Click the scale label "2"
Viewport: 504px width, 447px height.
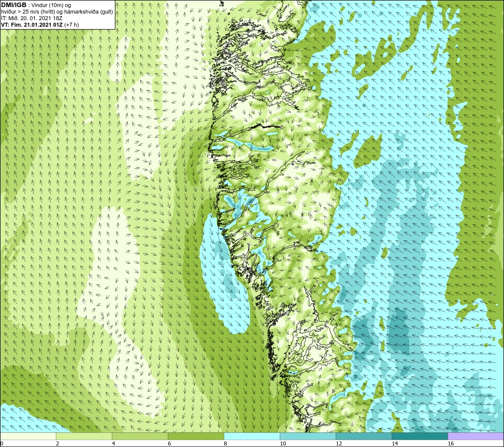coord(57,444)
